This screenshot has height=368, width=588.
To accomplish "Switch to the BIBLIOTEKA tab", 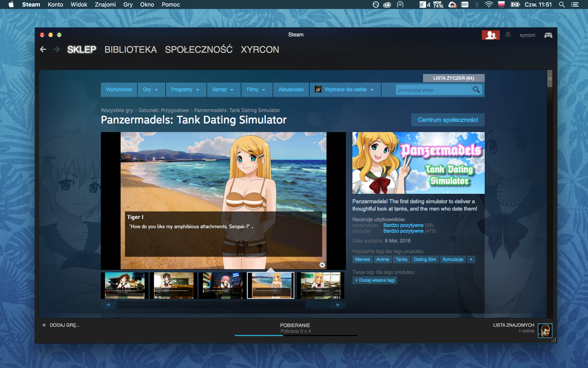I will tap(131, 50).
